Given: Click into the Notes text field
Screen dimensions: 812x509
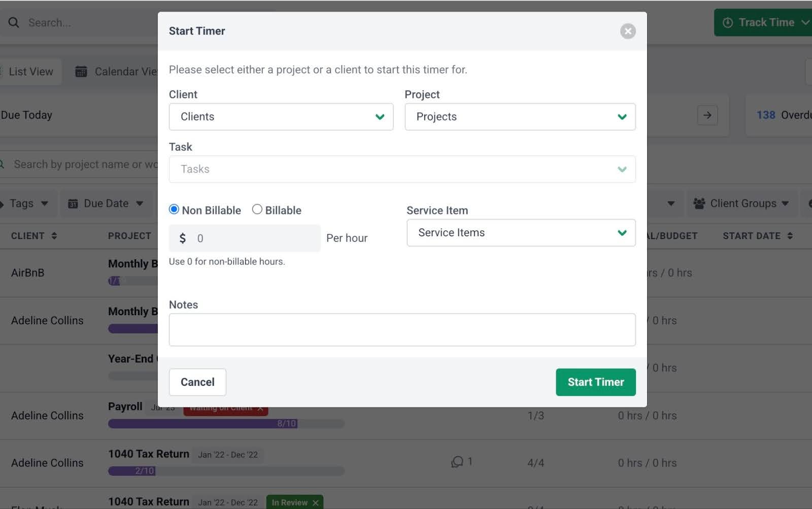Looking at the screenshot, I should (x=402, y=330).
